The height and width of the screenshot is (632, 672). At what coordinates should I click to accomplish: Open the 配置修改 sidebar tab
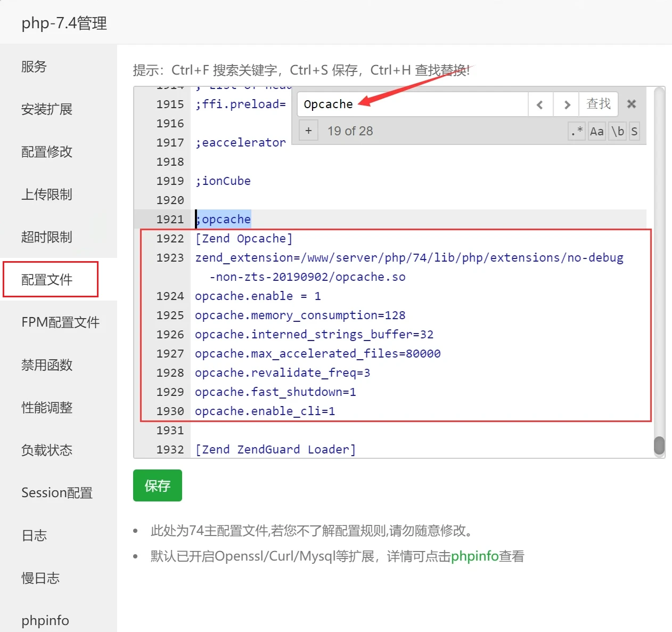pos(59,151)
